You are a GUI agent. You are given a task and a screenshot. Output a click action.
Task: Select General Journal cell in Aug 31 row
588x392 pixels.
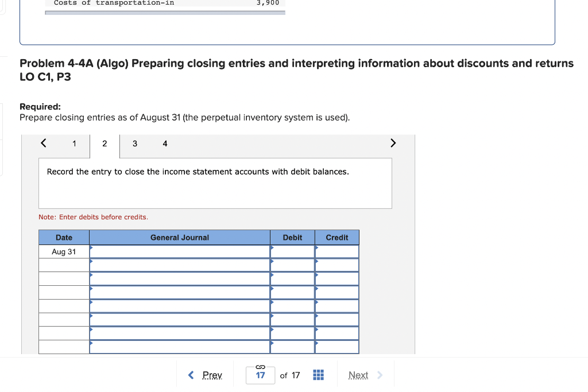click(x=180, y=252)
